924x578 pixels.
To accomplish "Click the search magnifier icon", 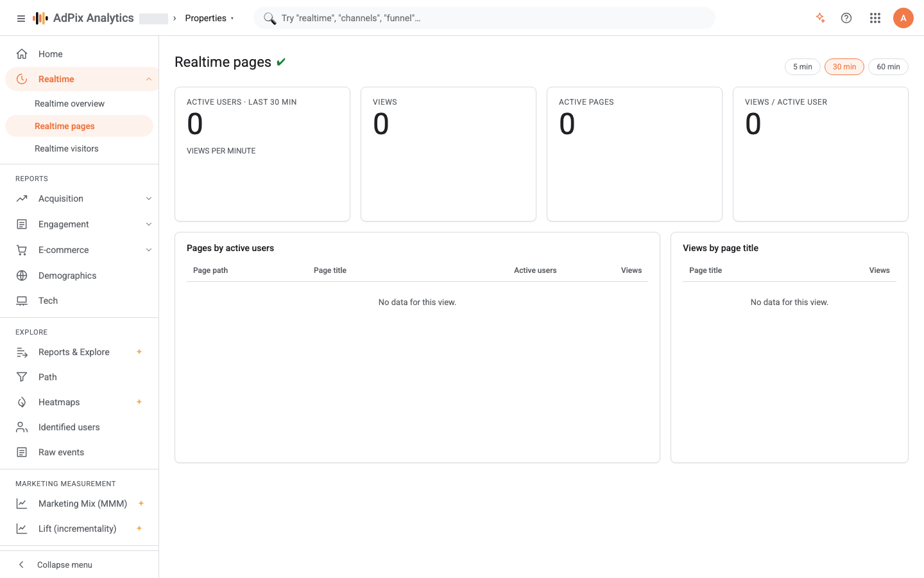I will point(269,18).
